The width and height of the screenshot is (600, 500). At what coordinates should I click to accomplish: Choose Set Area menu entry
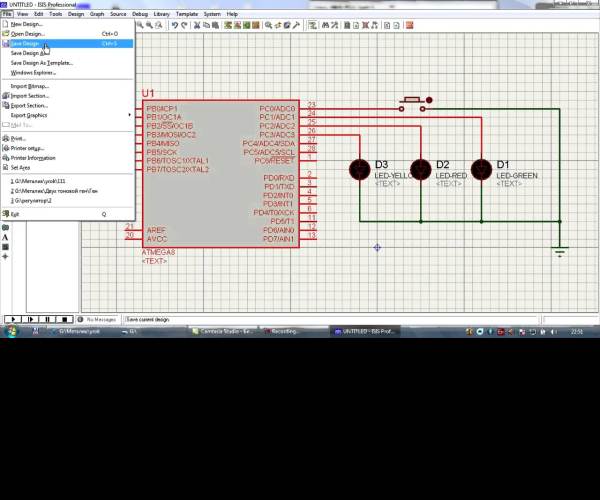(x=67, y=167)
